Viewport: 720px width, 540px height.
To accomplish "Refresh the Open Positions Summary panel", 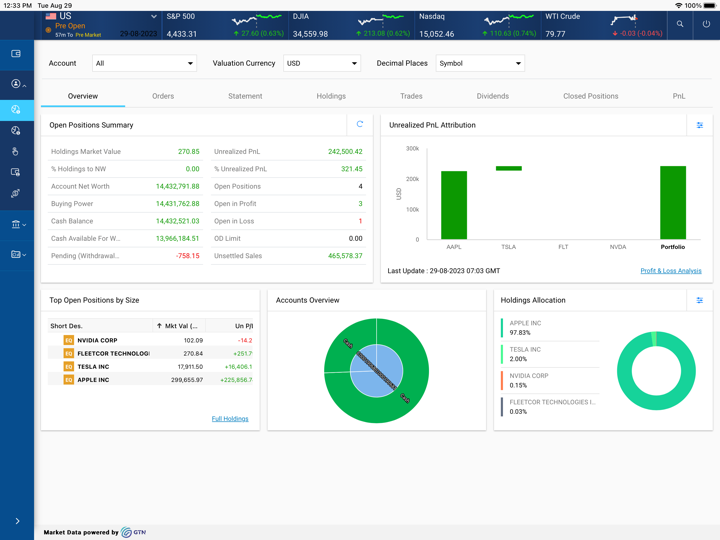I will click(360, 125).
